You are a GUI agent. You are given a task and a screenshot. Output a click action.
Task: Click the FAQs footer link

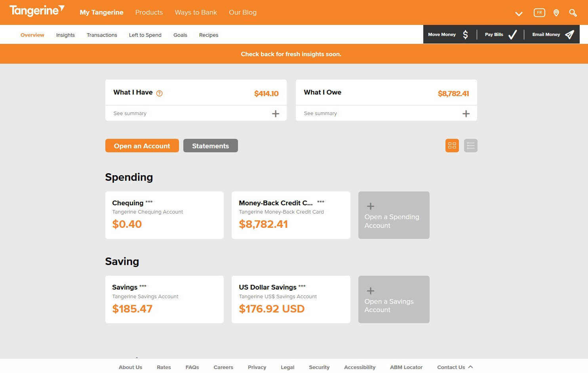point(192,367)
